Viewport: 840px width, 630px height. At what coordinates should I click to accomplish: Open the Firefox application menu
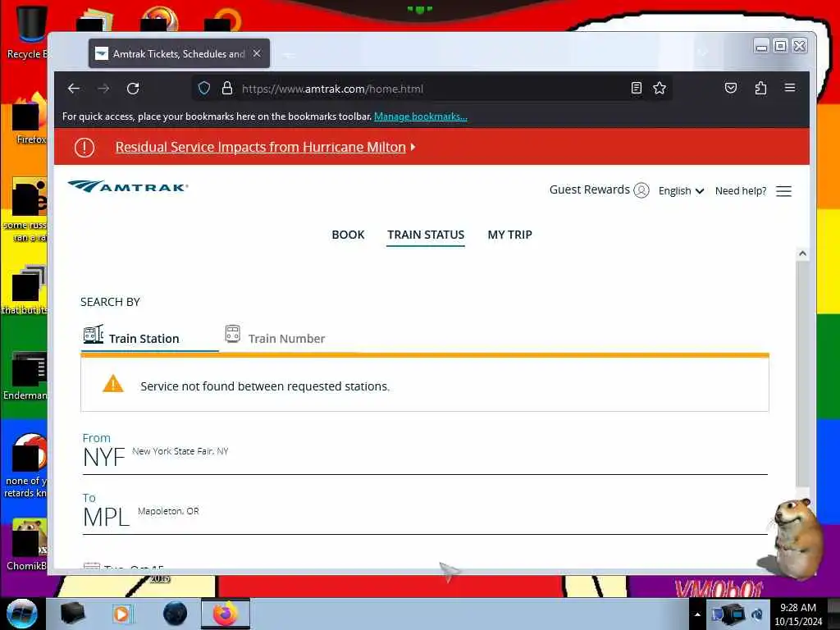790,88
